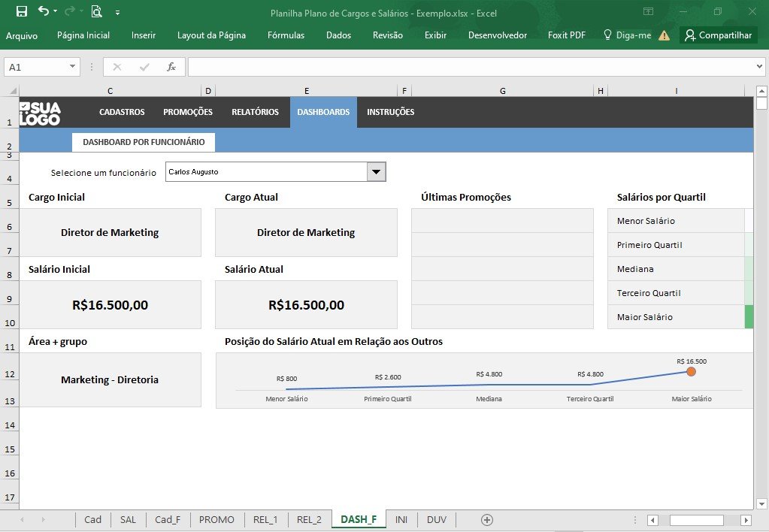Viewport: 769px width, 532px height.
Task: Click the Enter checkmark in formula bar
Action: click(x=144, y=67)
